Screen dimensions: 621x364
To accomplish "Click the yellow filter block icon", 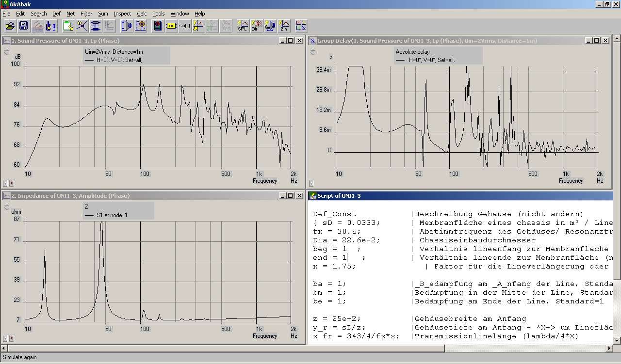I will pyautogui.click(x=171, y=26).
